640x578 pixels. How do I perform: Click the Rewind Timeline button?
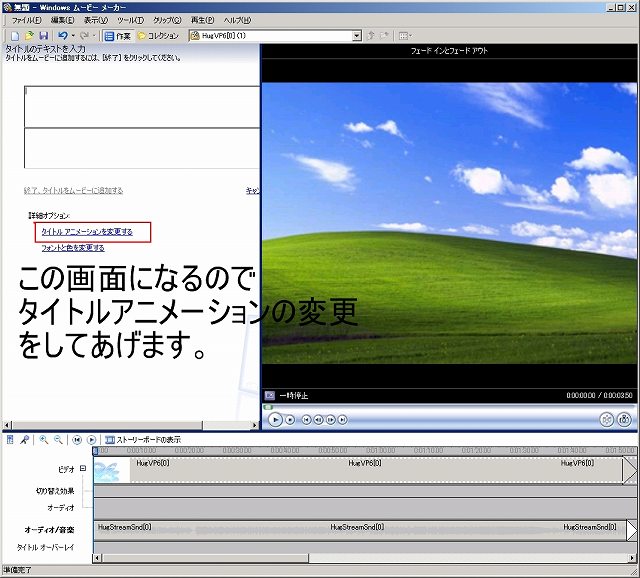click(77, 440)
